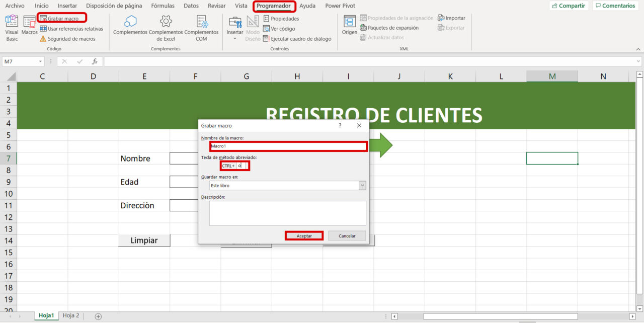Image resolution: width=644 pixels, height=323 pixels.
Task: Switch to the Vista ribbon tab
Action: click(240, 6)
